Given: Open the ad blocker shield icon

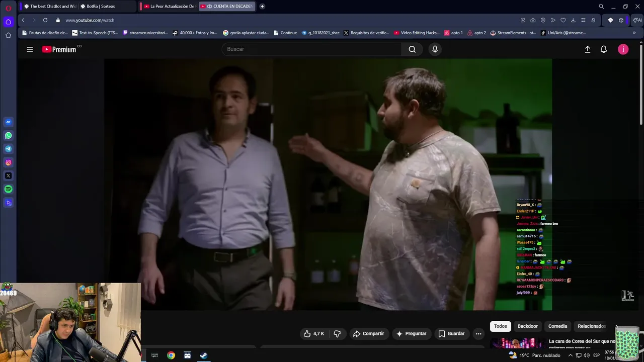Looking at the screenshot, I should click(543, 20).
